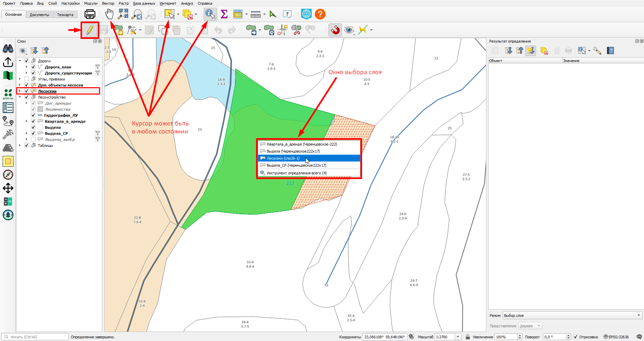Uncheck the Выдела layer checkbox
644x341 pixels.
click(33, 127)
